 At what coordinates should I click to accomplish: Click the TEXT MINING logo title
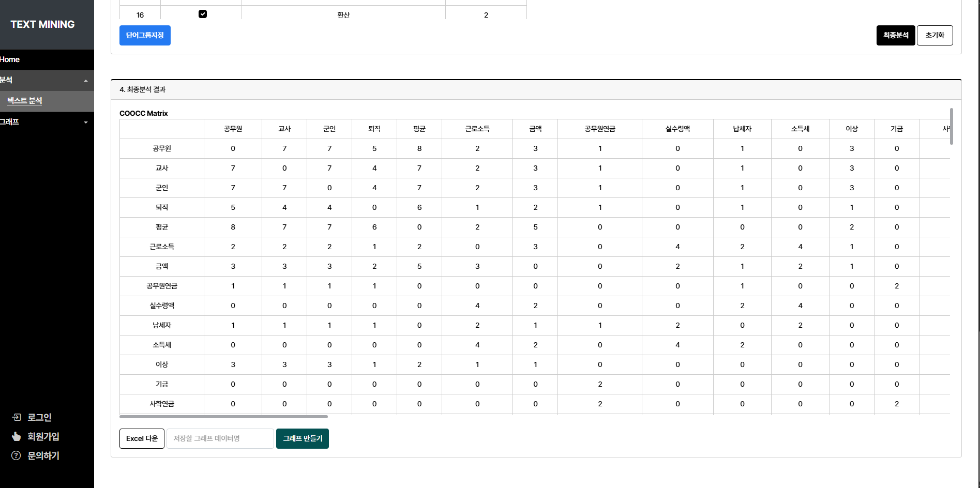(42, 24)
